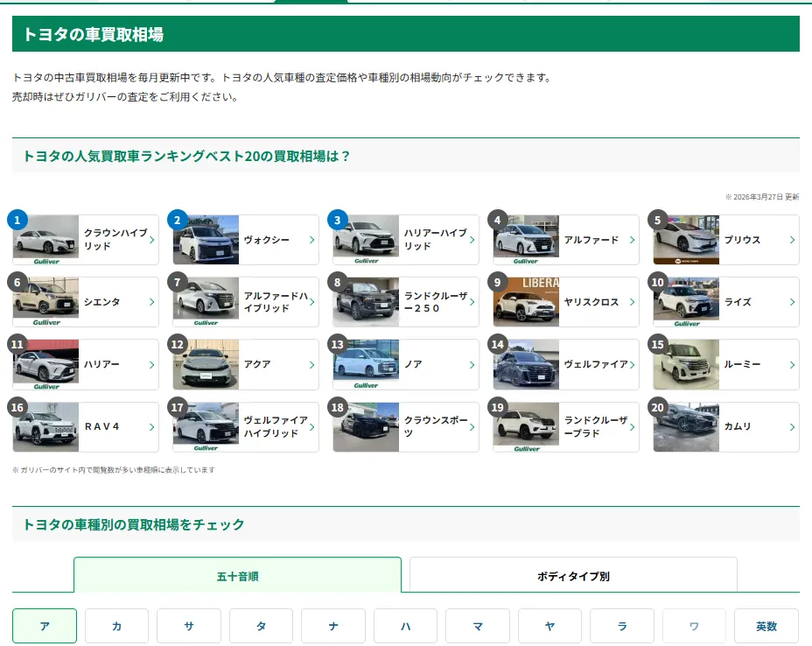
Task: Click the chevron on the シエンタ card
Action: (151, 302)
